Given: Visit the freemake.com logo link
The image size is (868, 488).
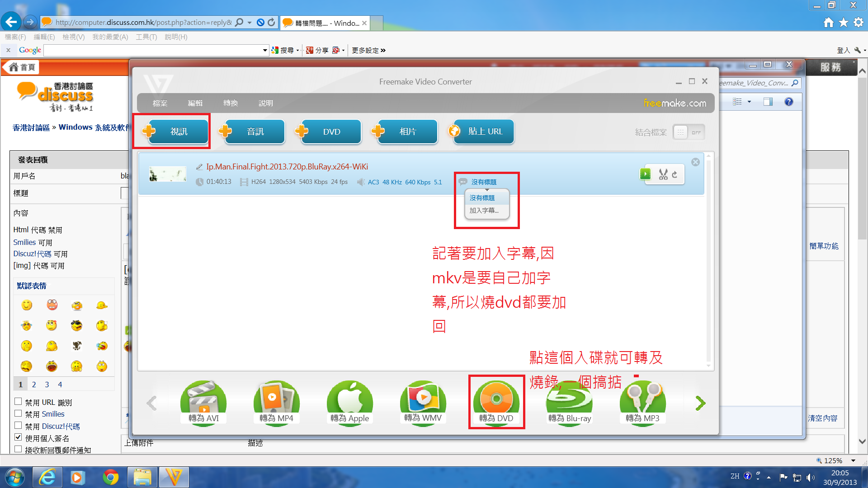Looking at the screenshot, I should [x=675, y=103].
